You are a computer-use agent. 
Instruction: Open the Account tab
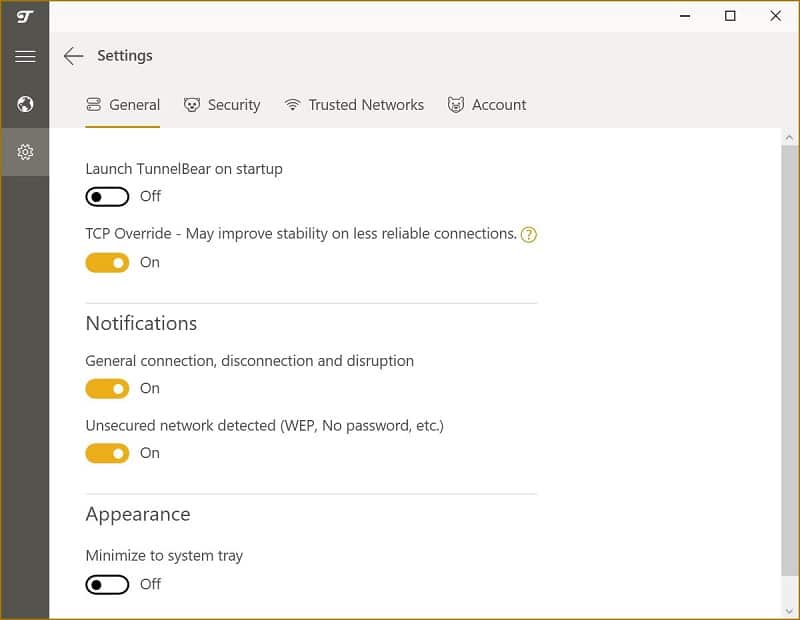pos(487,105)
